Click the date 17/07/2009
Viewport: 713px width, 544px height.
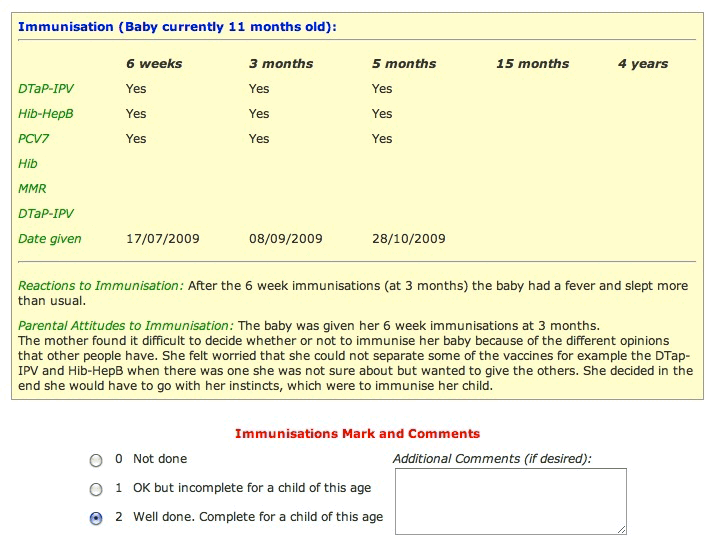tap(163, 239)
